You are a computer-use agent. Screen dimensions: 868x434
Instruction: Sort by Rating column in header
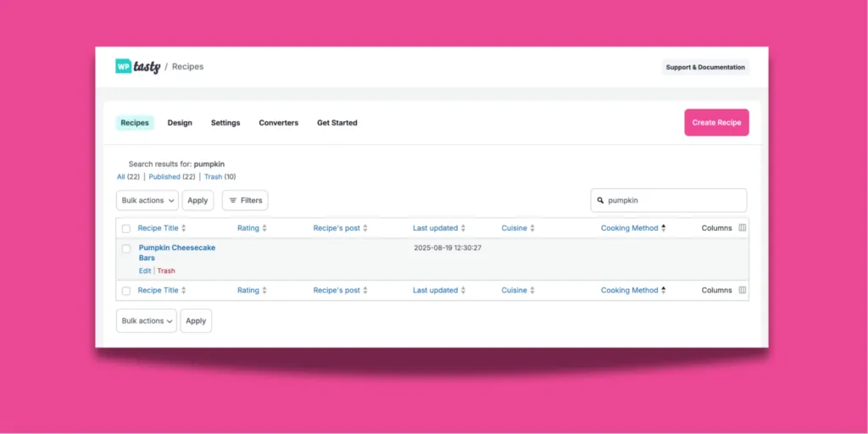click(248, 228)
